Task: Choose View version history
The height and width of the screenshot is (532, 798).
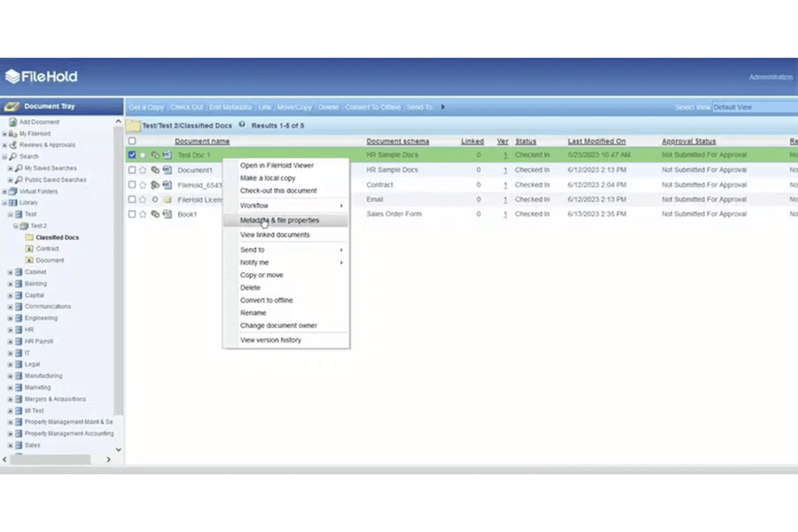Action: pos(286,340)
